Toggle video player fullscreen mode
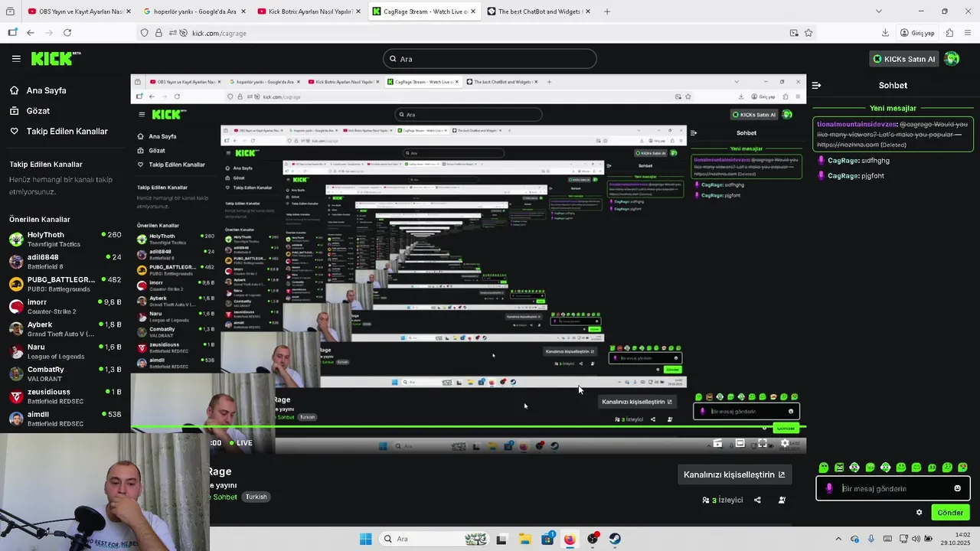Viewport: 980px width, 551px height. coord(763,443)
